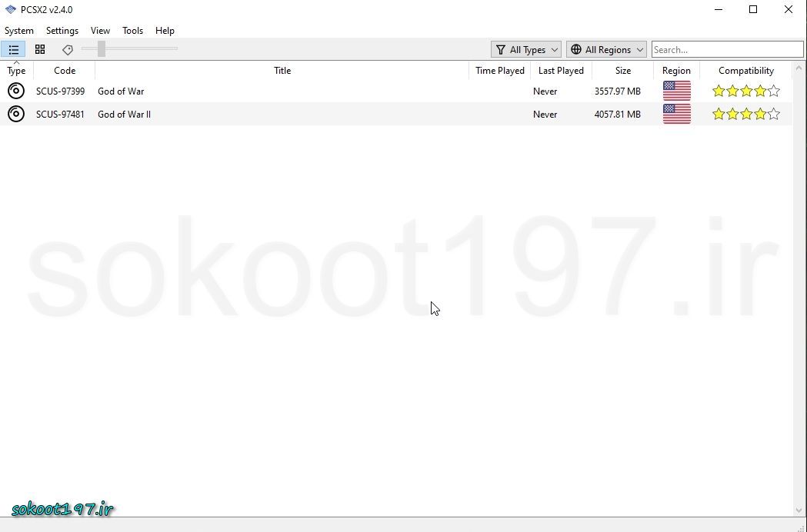The width and height of the screenshot is (807, 532).
Task: Click the US flag on God of War II row
Action: pos(676,115)
